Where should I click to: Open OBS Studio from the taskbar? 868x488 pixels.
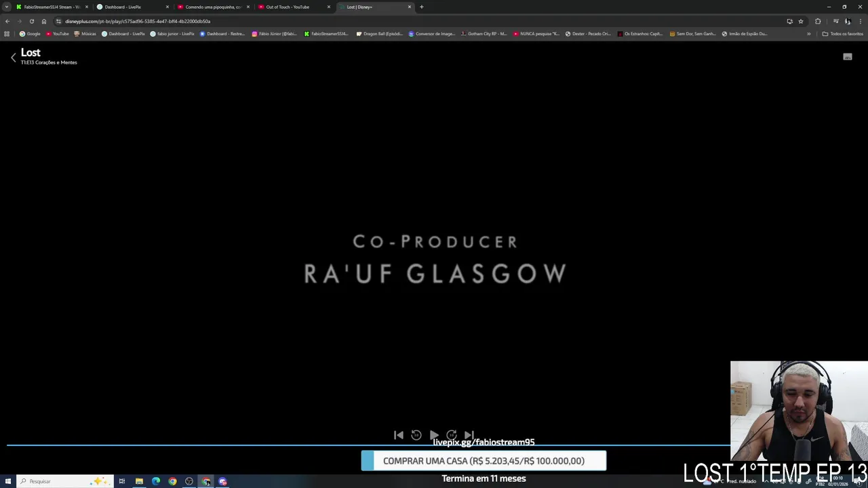pyautogui.click(x=189, y=481)
